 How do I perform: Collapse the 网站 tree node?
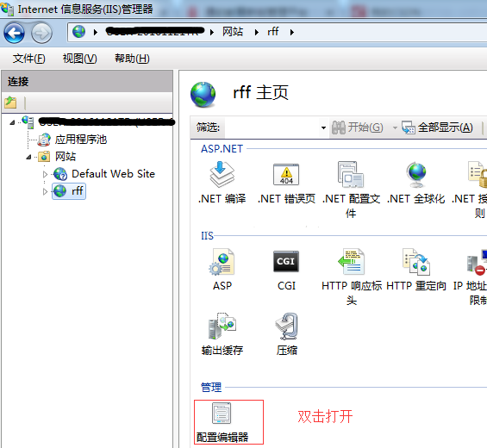[28, 157]
